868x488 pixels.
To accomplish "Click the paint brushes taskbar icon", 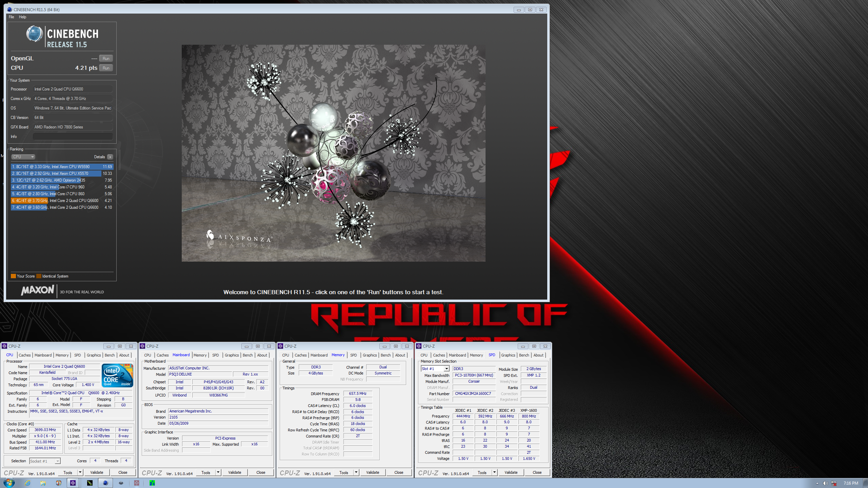I will coord(59,483).
